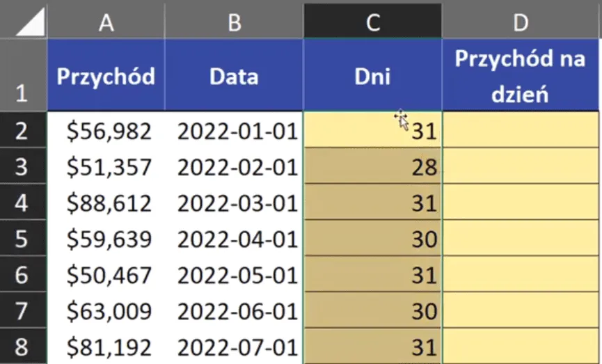Click the Przychód header cell
602x364 pixels.
point(106,76)
